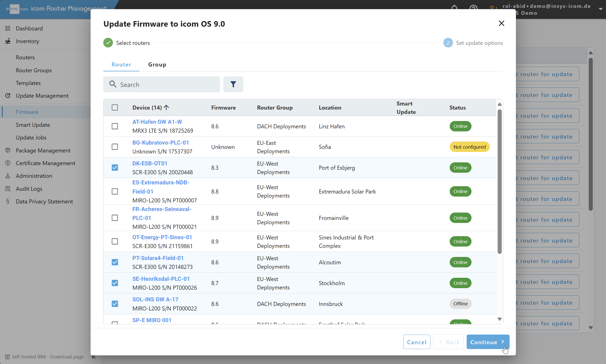
Task: Uncheck the DK-ESB-OT01 row checkbox
Action: coord(115,168)
